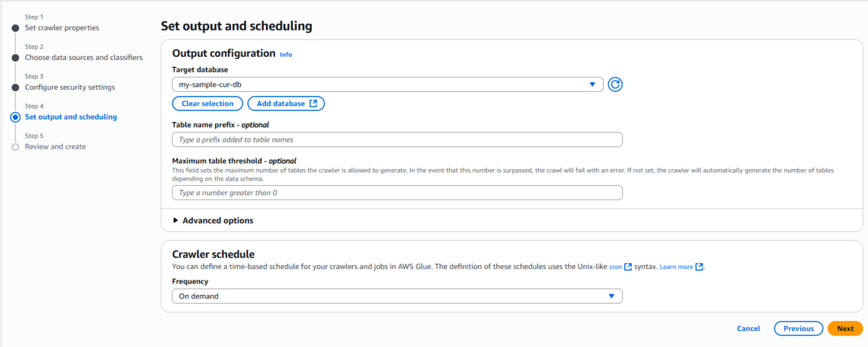Image resolution: width=868 pixels, height=347 pixels.
Task: Open the Target database dropdown
Action: click(388, 85)
